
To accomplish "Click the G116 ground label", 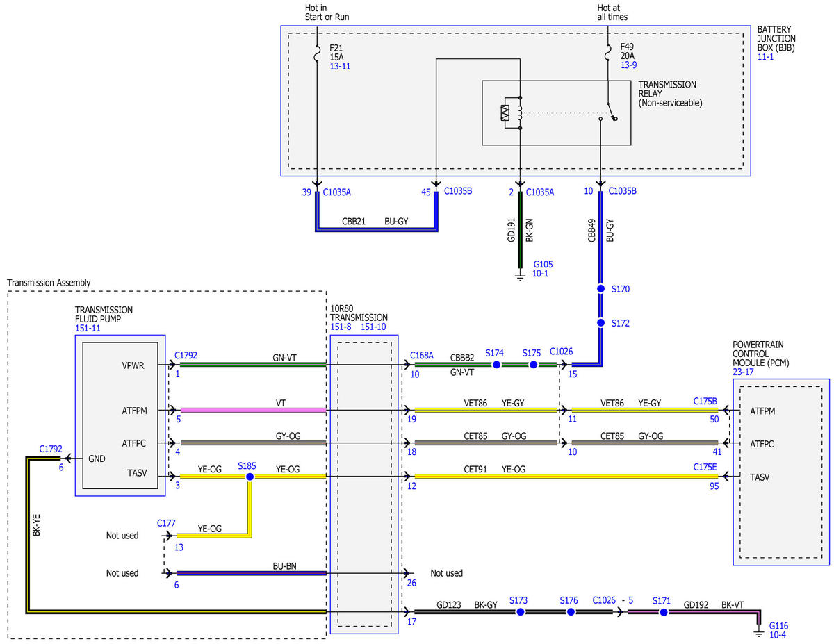I will coord(779,625).
